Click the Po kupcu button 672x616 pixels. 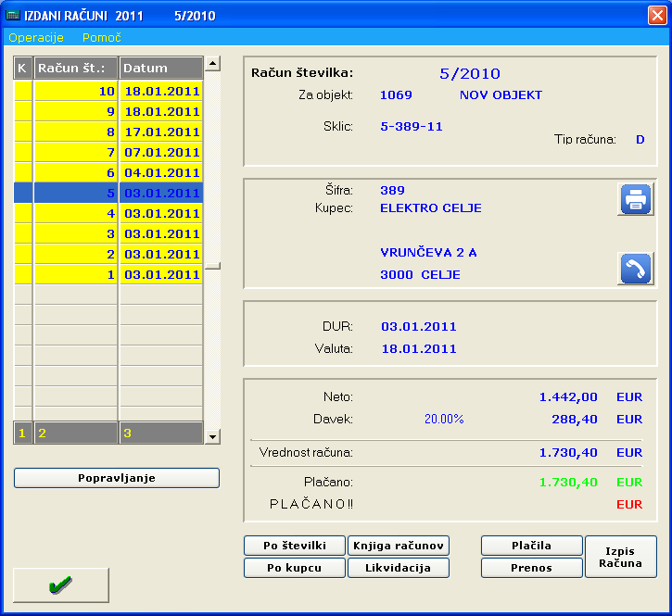click(295, 568)
